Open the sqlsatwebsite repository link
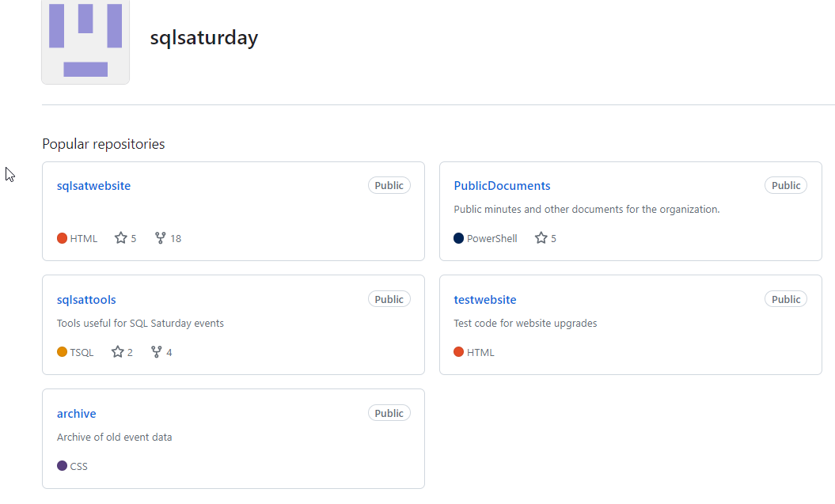 tap(93, 186)
